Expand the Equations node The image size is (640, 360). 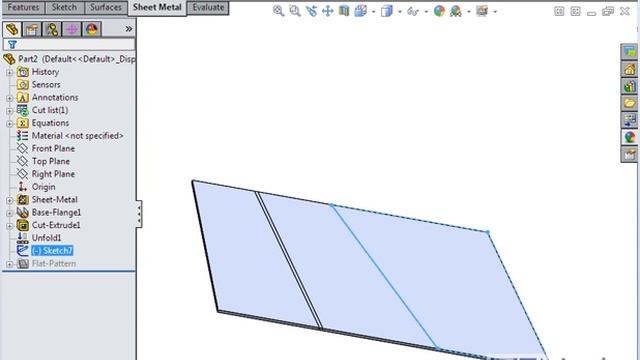tap(9, 124)
